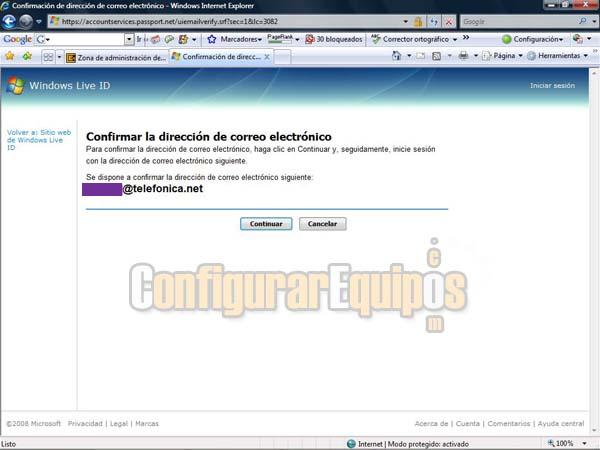The image size is (600, 450).
Task: Click Add to Favorites star-plus icon
Action: click(x=27, y=57)
